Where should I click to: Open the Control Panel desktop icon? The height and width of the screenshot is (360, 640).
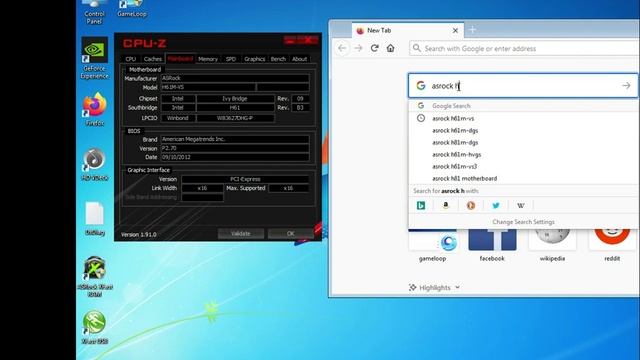[x=94, y=11]
